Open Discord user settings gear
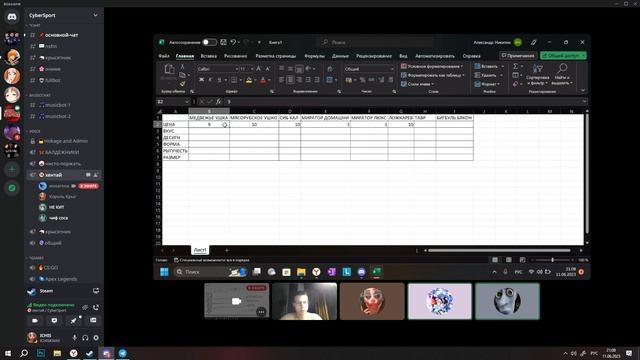640x360 pixels. 96,338
